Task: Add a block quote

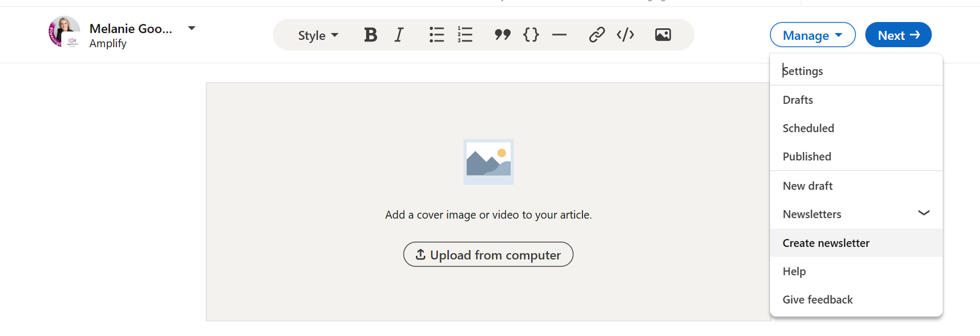Action: tap(502, 35)
